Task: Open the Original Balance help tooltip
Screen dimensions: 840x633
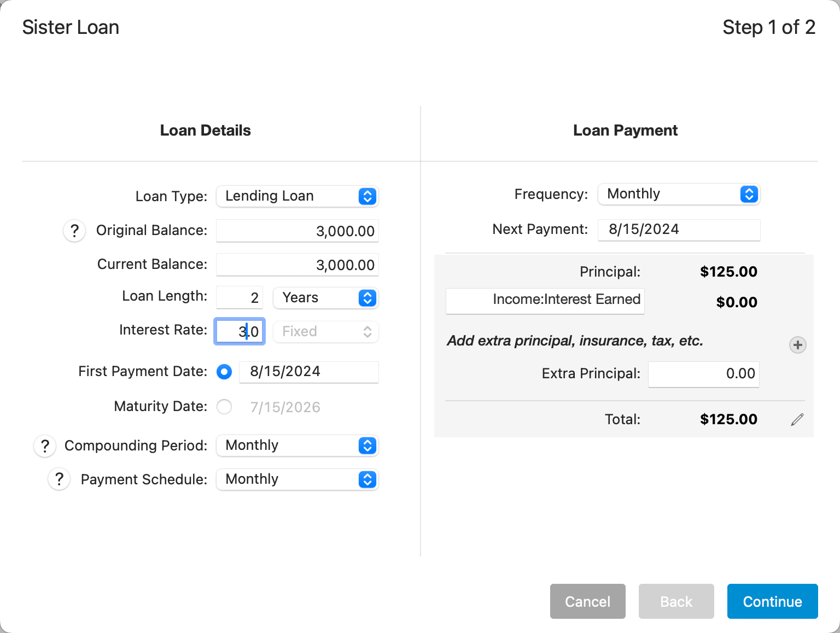Action: [74, 231]
